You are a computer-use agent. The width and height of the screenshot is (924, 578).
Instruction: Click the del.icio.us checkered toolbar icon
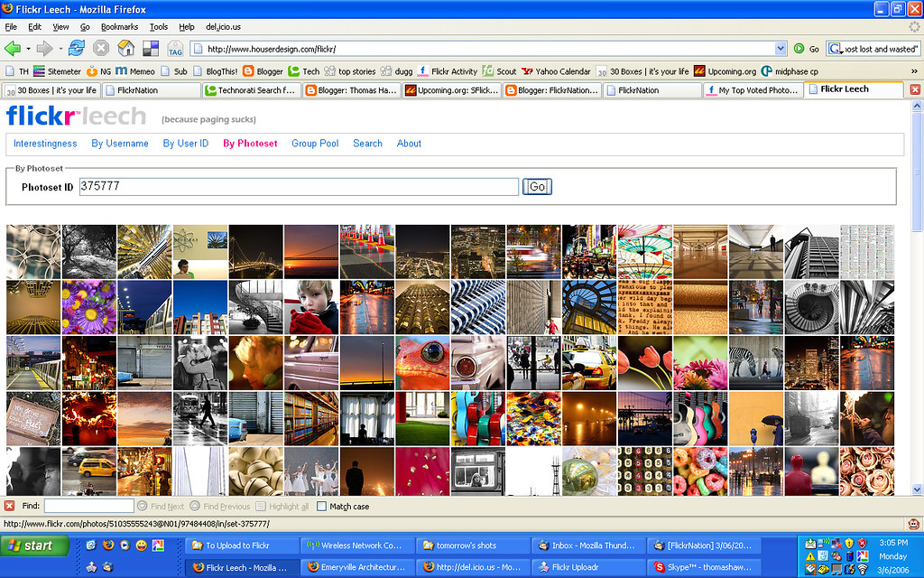tap(151, 49)
